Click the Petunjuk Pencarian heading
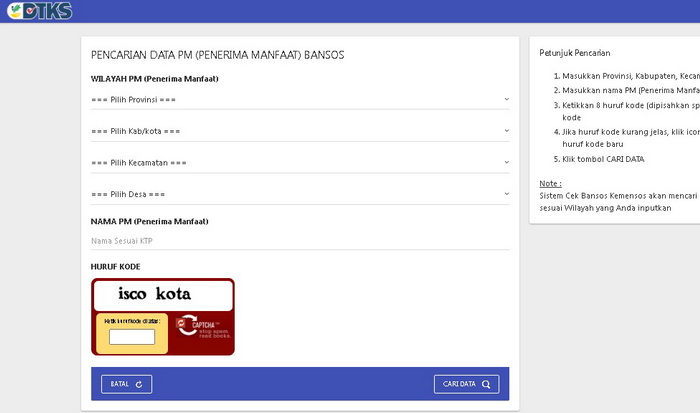This screenshot has width=700, height=413. click(575, 53)
